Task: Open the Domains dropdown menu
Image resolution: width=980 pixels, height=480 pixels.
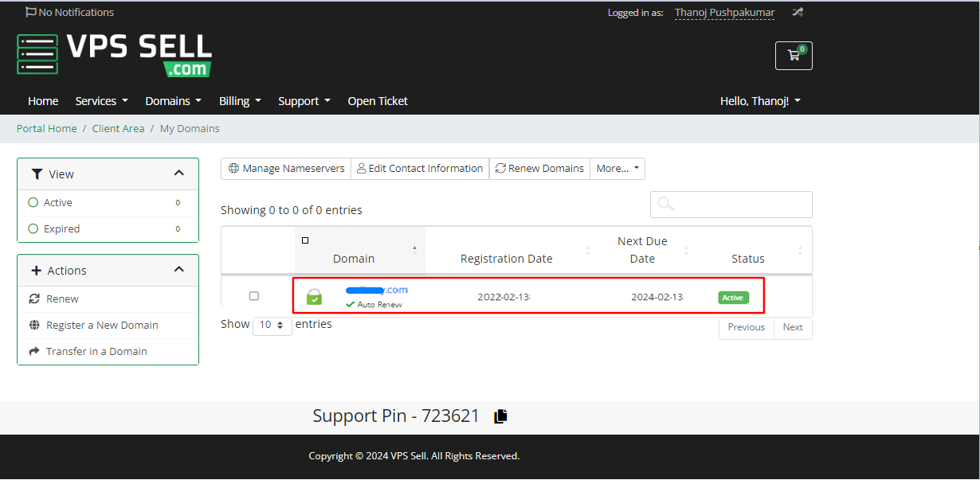Action: [x=173, y=101]
